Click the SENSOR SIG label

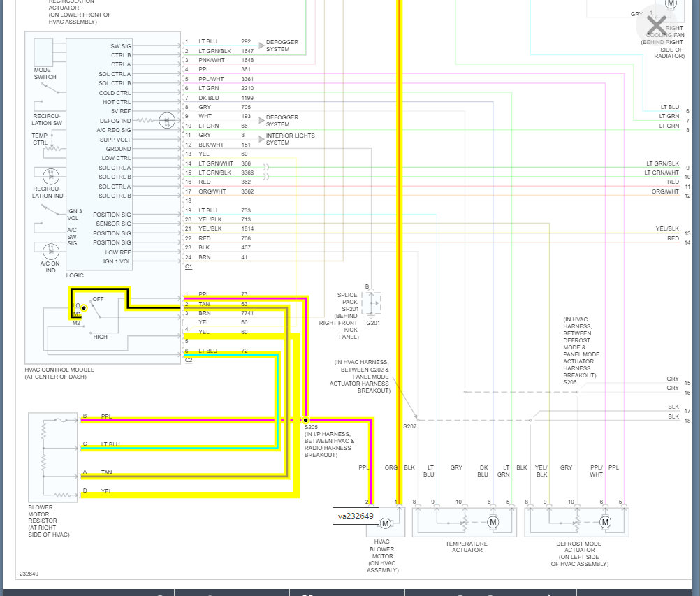pyautogui.click(x=113, y=224)
